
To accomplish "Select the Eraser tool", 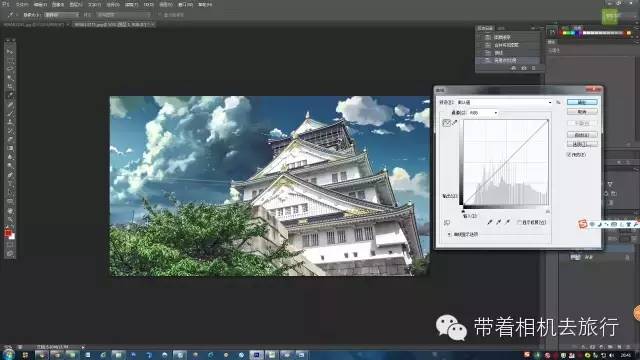I will [x=10, y=140].
